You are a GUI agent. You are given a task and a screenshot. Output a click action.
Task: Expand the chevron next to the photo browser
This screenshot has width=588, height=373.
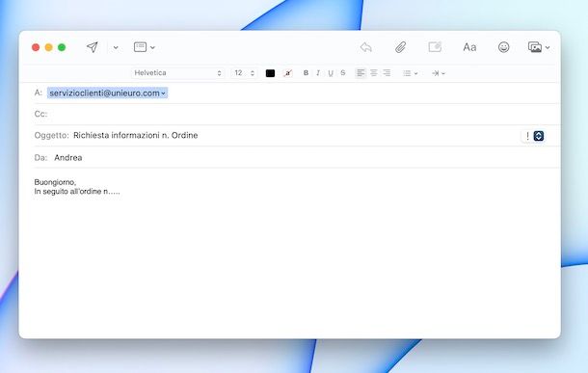[548, 47]
